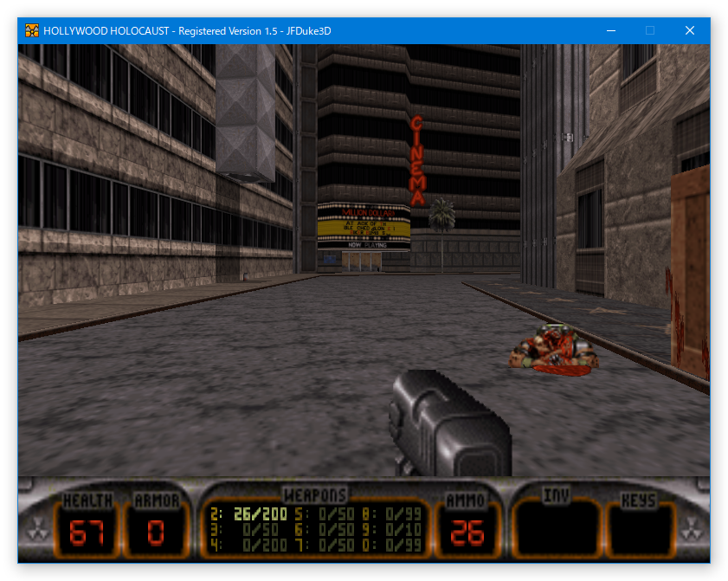Image resolution: width=728 pixels, height=581 pixels.
Task: Click the greyed-out maximize button
Action: pos(650,30)
